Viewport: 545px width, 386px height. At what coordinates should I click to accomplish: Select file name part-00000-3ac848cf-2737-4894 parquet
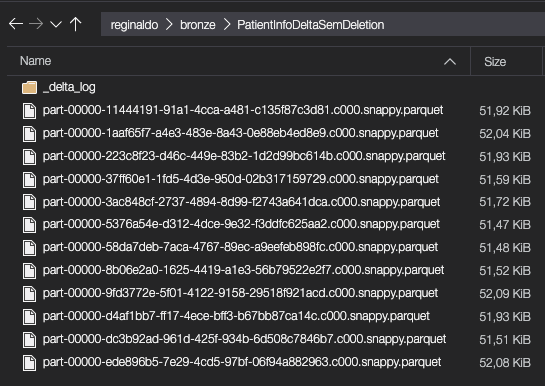pos(241,202)
